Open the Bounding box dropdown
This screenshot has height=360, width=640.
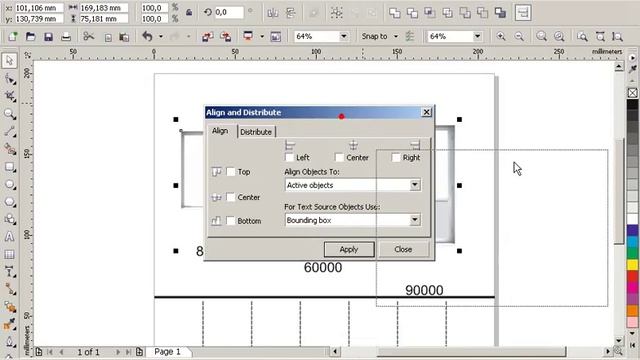[415, 220]
